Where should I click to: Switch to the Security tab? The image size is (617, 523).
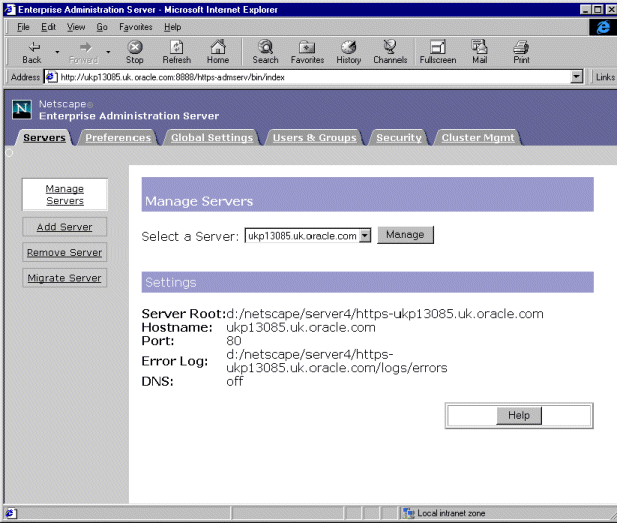pos(399,138)
